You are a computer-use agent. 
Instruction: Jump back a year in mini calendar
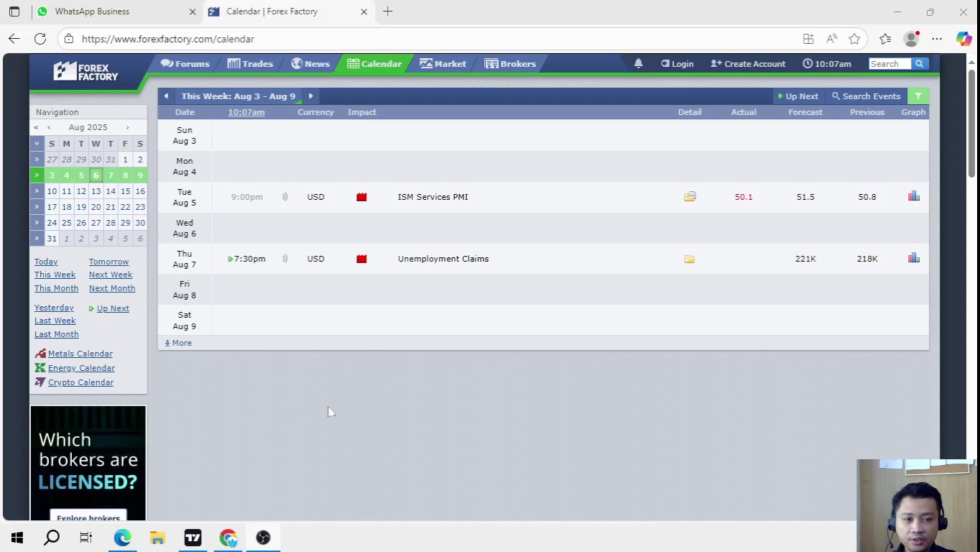pyautogui.click(x=36, y=127)
